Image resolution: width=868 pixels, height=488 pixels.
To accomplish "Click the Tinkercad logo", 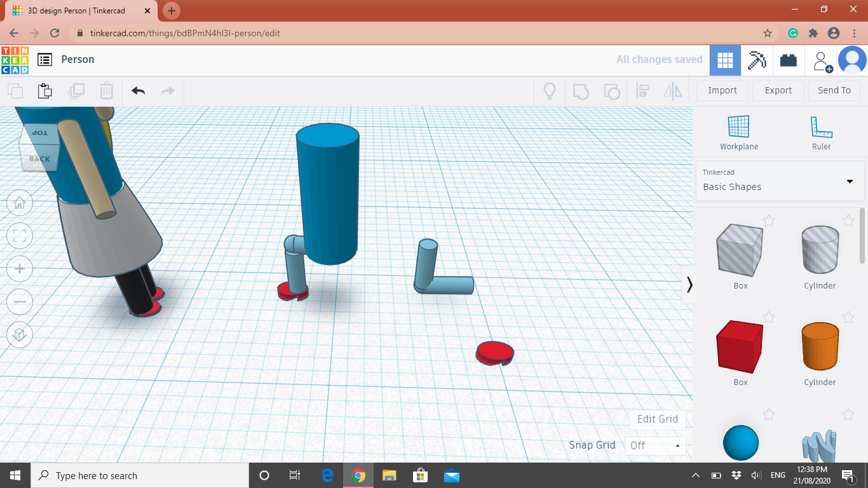I will pyautogui.click(x=15, y=60).
